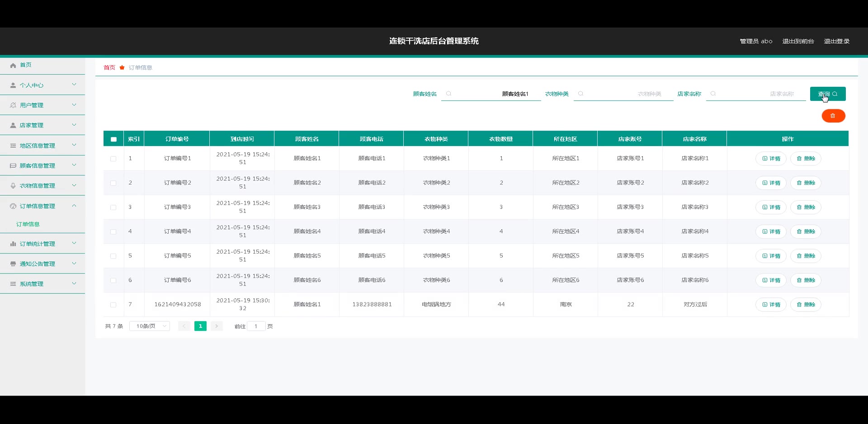Expand 衣物信息管理 menu chevron
Viewport: 868px width, 424px height.
pyautogui.click(x=74, y=185)
